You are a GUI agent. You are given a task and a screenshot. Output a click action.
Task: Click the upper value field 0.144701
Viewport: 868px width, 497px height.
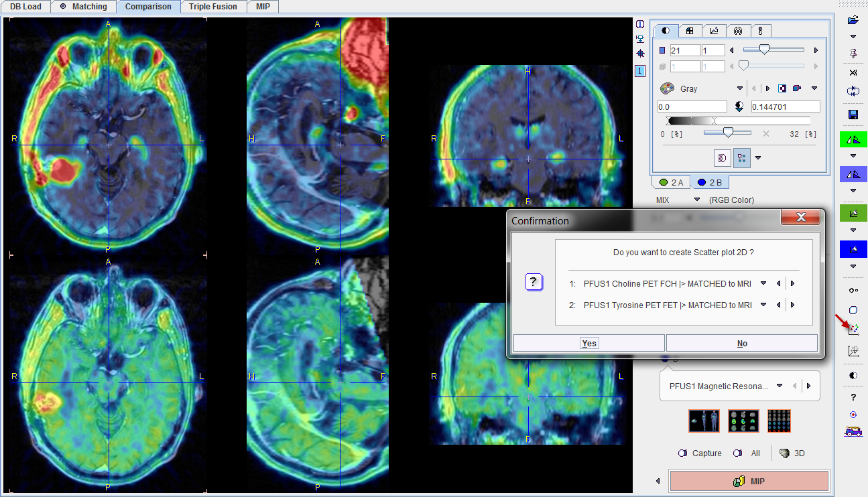[786, 106]
